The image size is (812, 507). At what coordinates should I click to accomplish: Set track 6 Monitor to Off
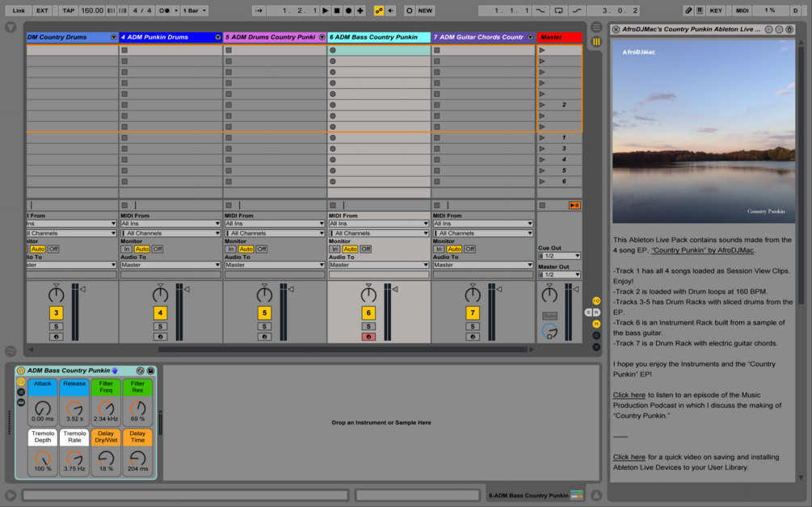coord(366,249)
